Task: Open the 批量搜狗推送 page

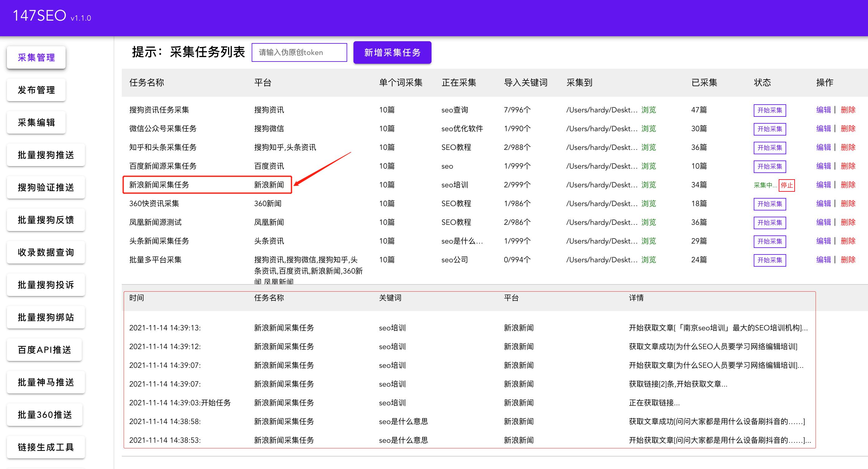Action: point(46,155)
